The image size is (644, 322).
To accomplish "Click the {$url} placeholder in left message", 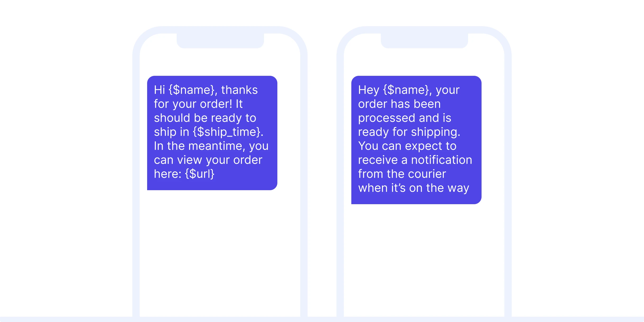I will [199, 174].
